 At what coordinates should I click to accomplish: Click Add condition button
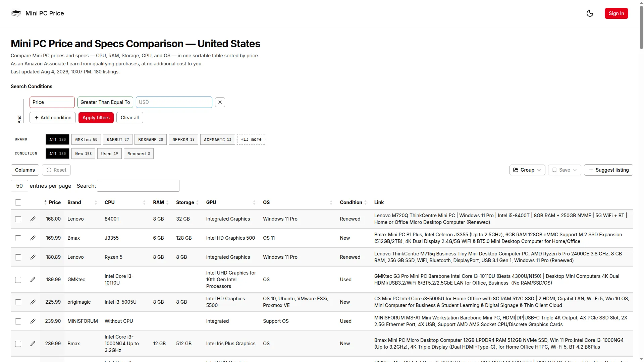(53, 118)
